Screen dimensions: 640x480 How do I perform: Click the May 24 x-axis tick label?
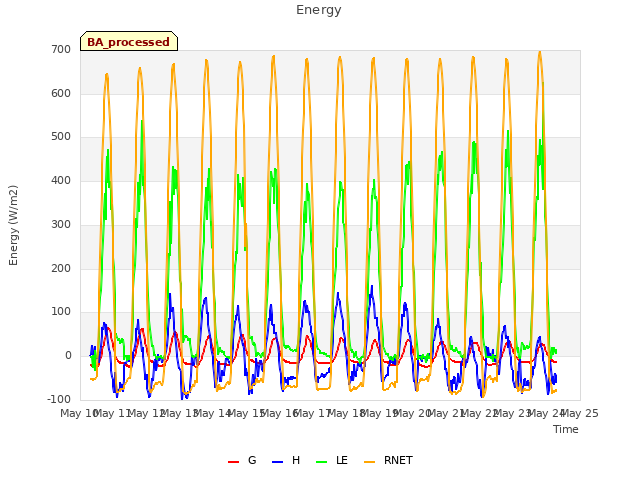point(546,413)
